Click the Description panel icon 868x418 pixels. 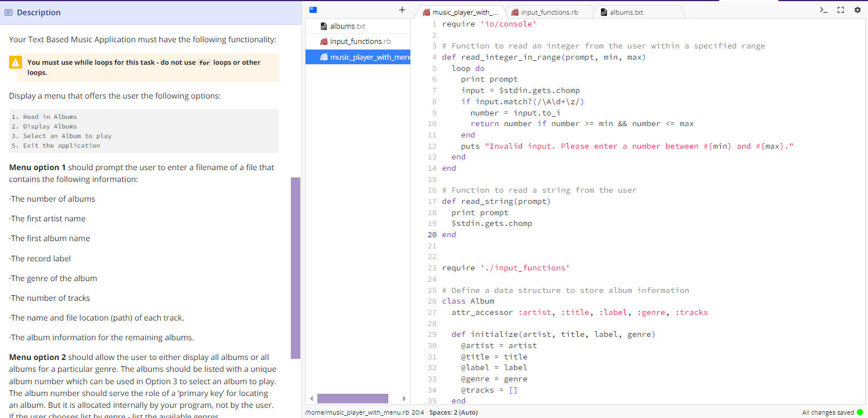8,12
